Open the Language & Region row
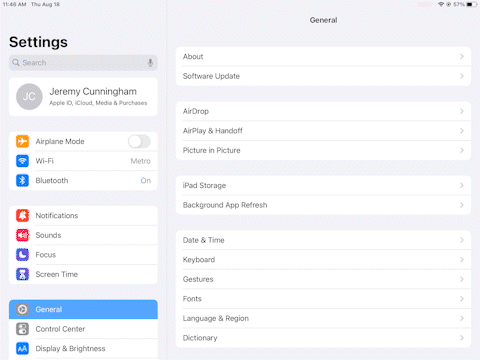 tap(323, 318)
